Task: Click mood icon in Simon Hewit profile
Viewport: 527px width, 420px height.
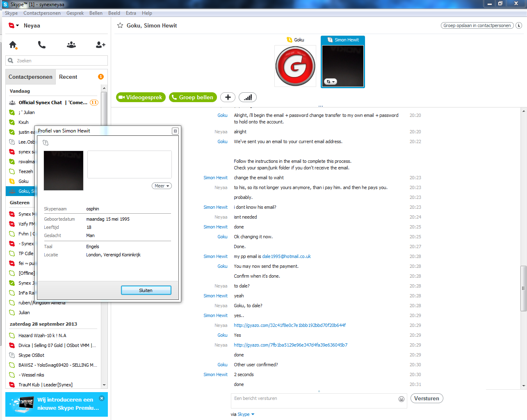Action: pos(46,143)
